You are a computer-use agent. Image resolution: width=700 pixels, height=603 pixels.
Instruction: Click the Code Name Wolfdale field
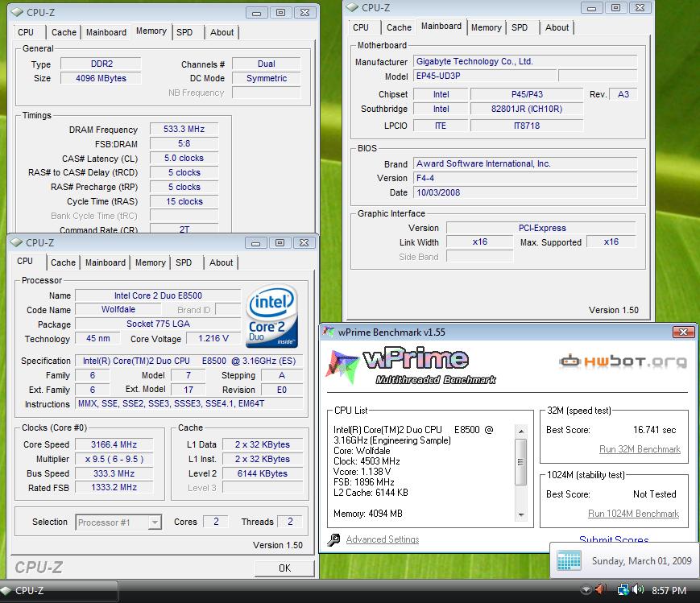pos(118,309)
